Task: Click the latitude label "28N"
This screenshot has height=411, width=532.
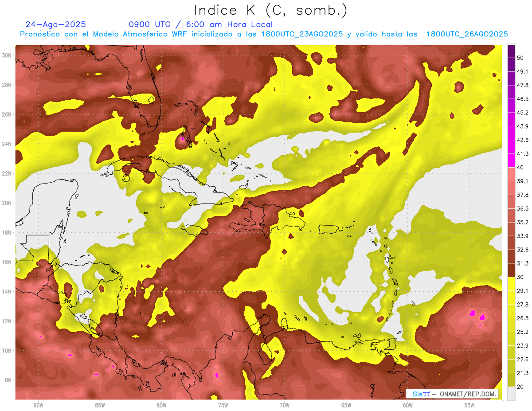Action: pyautogui.click(x=8, y=85)
